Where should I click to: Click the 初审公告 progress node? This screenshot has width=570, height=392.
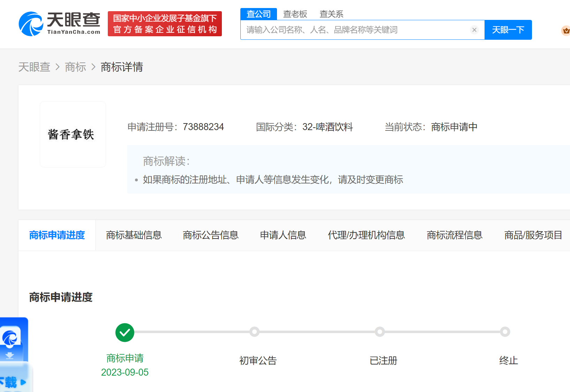pyautogui.click(x=255, y=332)
